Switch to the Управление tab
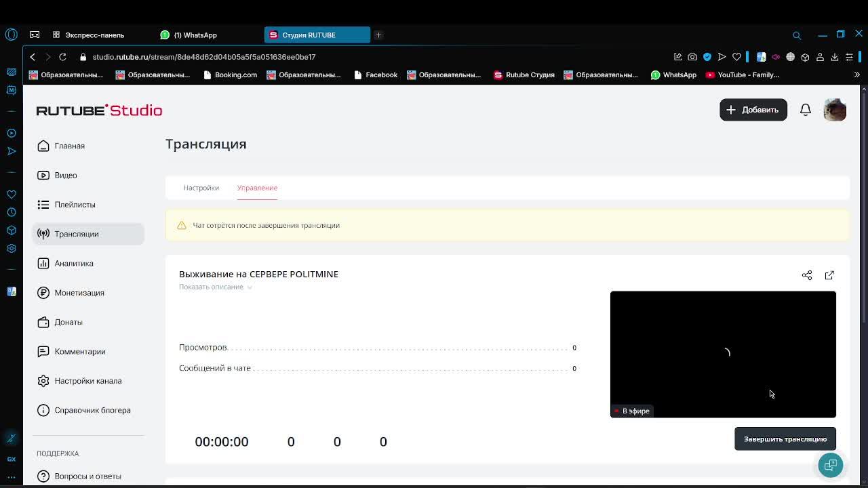 (257, 188)
